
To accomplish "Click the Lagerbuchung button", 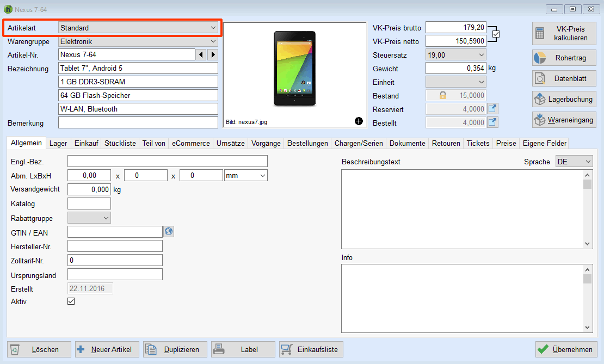I will click(564, 99).
